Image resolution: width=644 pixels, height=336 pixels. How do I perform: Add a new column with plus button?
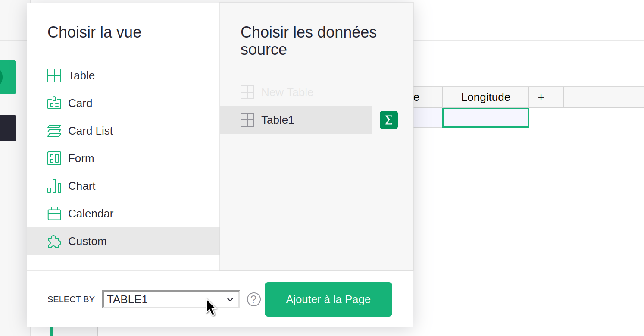click(x=541, y=97)
